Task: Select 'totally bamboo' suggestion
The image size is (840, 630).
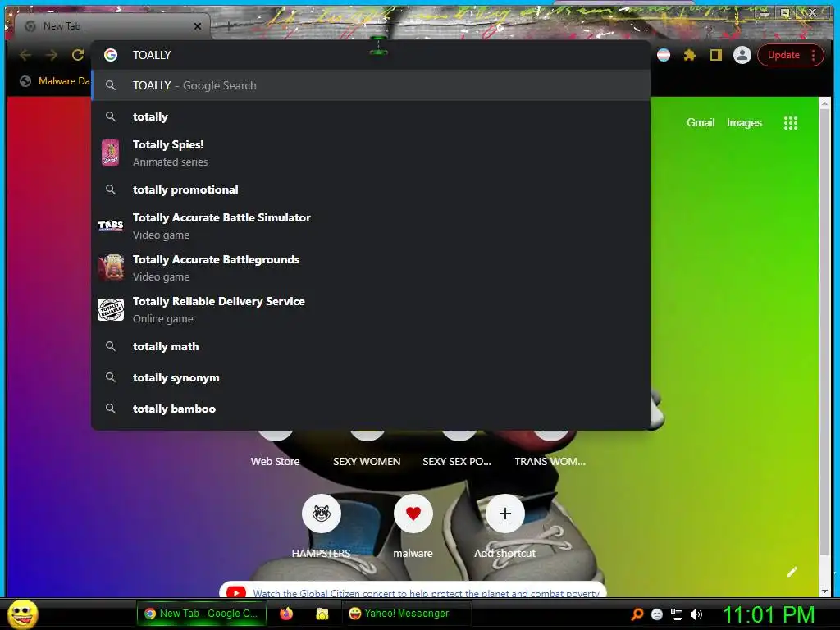Action: (371, 409)
